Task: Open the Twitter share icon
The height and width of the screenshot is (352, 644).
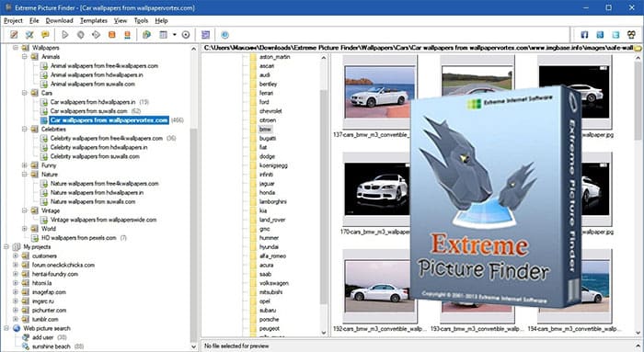Action: tap(615, 35)
